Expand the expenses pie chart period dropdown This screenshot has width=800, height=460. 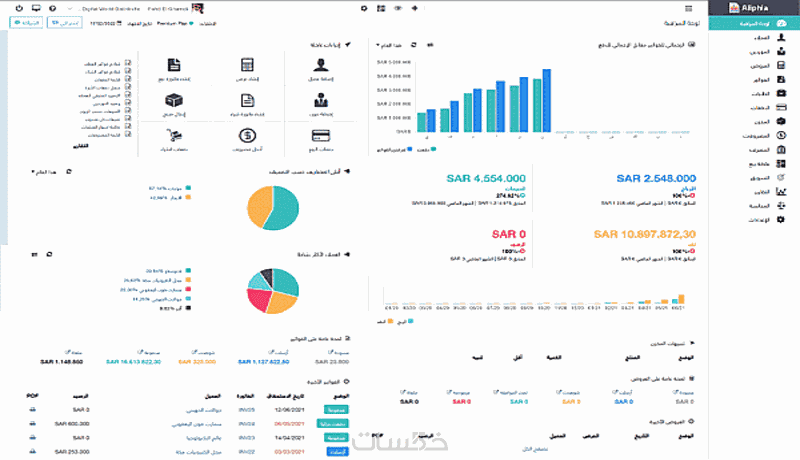click(x=44, y=172)
